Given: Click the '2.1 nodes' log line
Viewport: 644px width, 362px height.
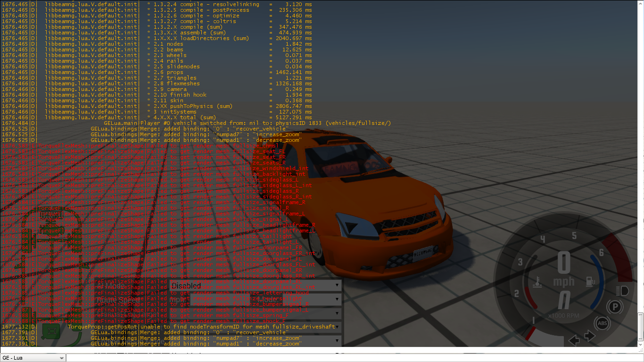Looking at the screenshot, I should pos(157,44).
